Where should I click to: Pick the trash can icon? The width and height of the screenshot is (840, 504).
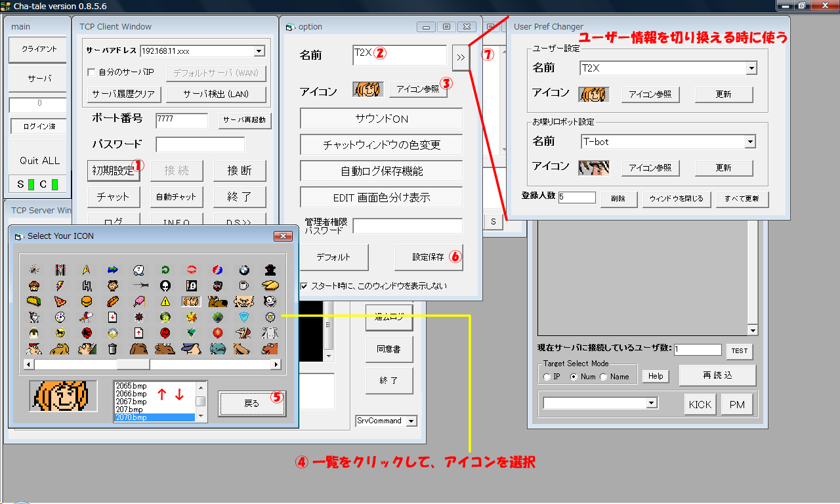[112, 348]
